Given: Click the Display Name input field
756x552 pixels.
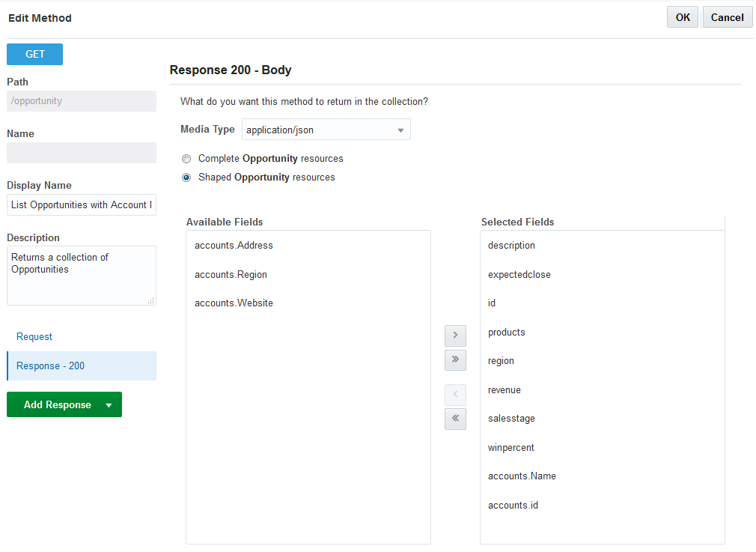Looking at the screenshot, I should pyautogui.click(x=82, y=205).
